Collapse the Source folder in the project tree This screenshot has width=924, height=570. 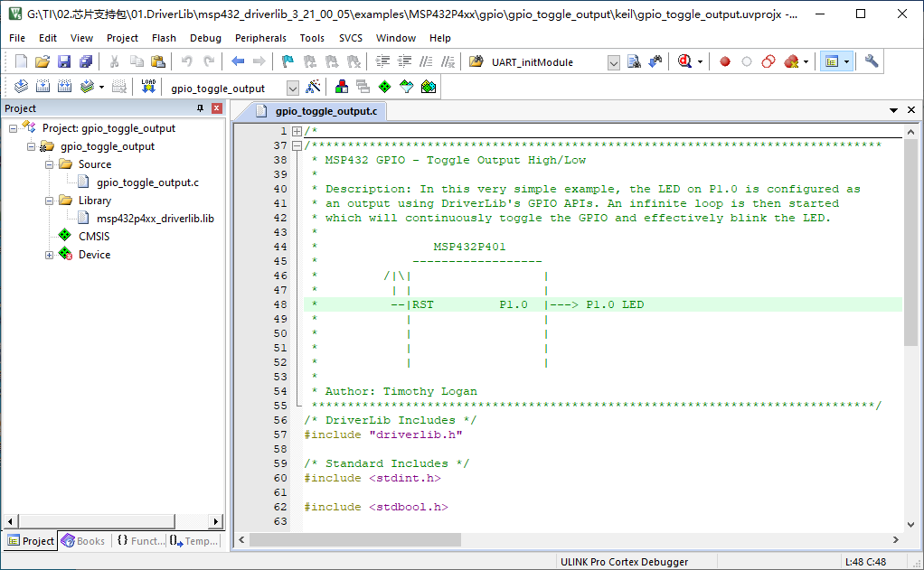(x=50, y=164)
